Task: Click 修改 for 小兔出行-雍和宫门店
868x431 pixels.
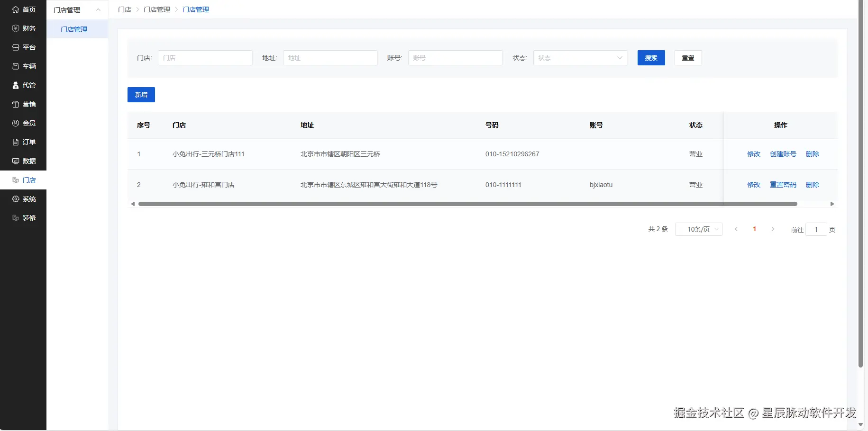Action: (754, 185)
